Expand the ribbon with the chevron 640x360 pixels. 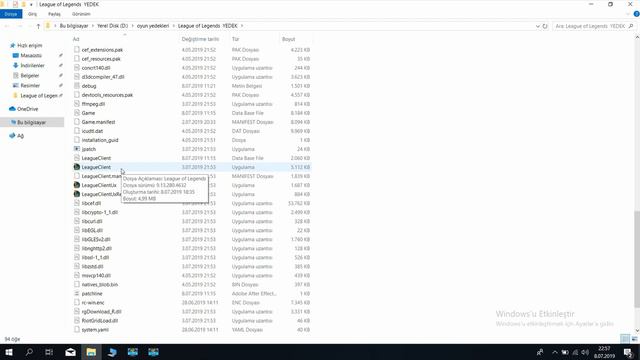(x=628, y=14)
